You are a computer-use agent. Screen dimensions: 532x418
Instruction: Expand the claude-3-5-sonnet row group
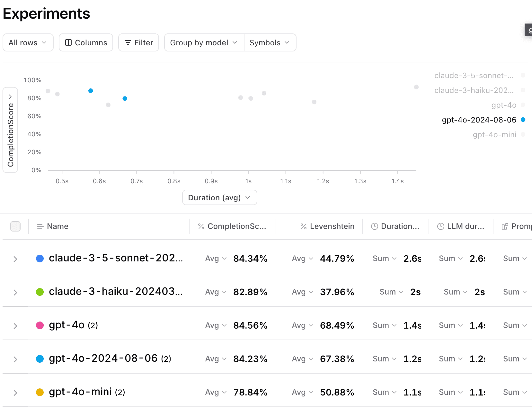point(15,259)
